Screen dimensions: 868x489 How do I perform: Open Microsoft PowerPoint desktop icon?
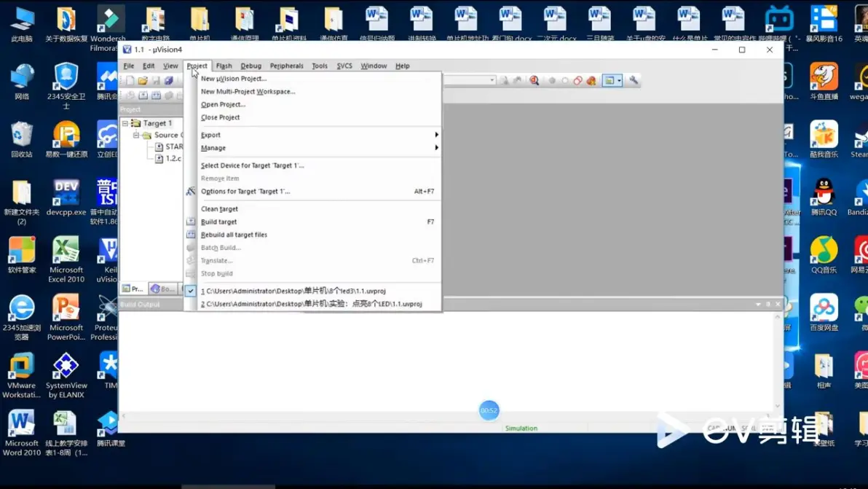tap(66, 317)
